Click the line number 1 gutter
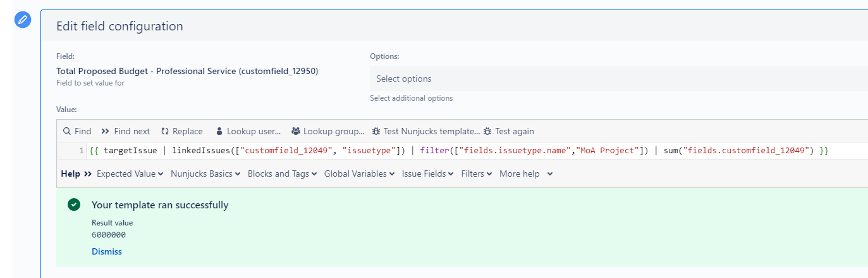This screenshot has width=868, height=278. point(82,151)
